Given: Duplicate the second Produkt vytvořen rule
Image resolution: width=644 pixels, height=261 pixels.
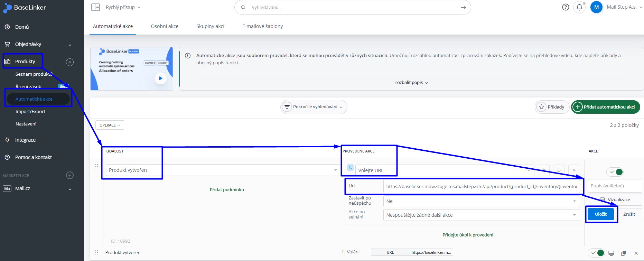Looking at the screenshot, I should click(624, 253).
